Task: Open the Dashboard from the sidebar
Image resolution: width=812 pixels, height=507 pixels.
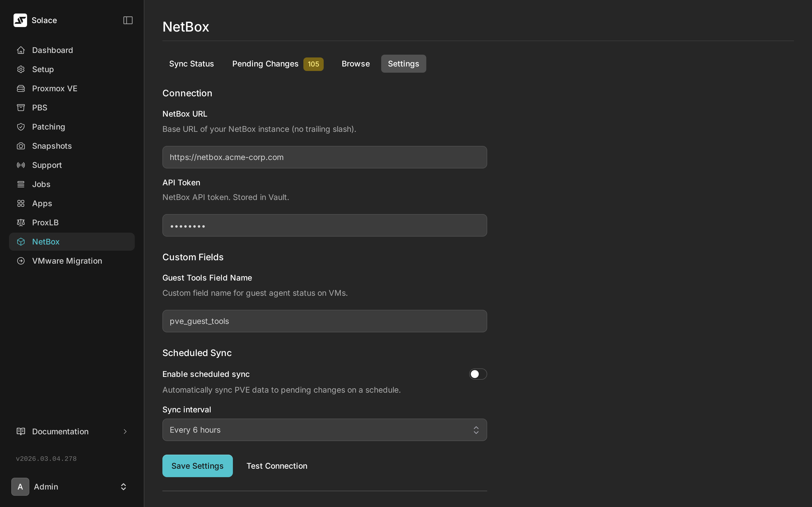Action: point(52,50)
